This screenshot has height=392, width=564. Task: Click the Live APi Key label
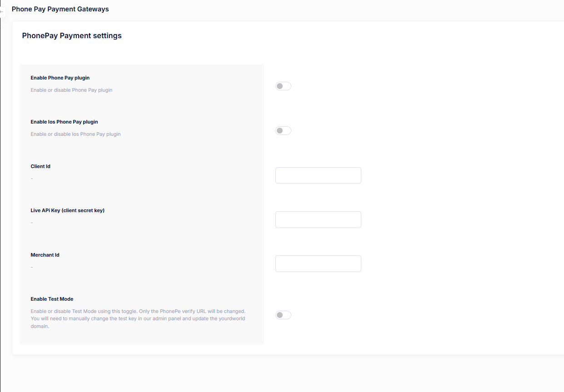pos(67,210)
